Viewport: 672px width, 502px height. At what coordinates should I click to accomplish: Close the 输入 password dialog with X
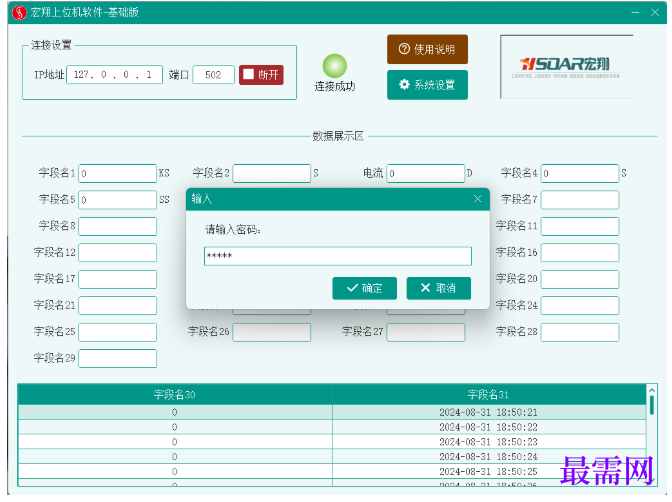point(478,199)
